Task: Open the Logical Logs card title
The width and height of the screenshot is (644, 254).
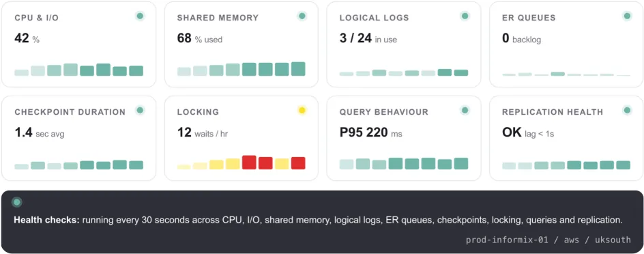Action: coord(374,18)
